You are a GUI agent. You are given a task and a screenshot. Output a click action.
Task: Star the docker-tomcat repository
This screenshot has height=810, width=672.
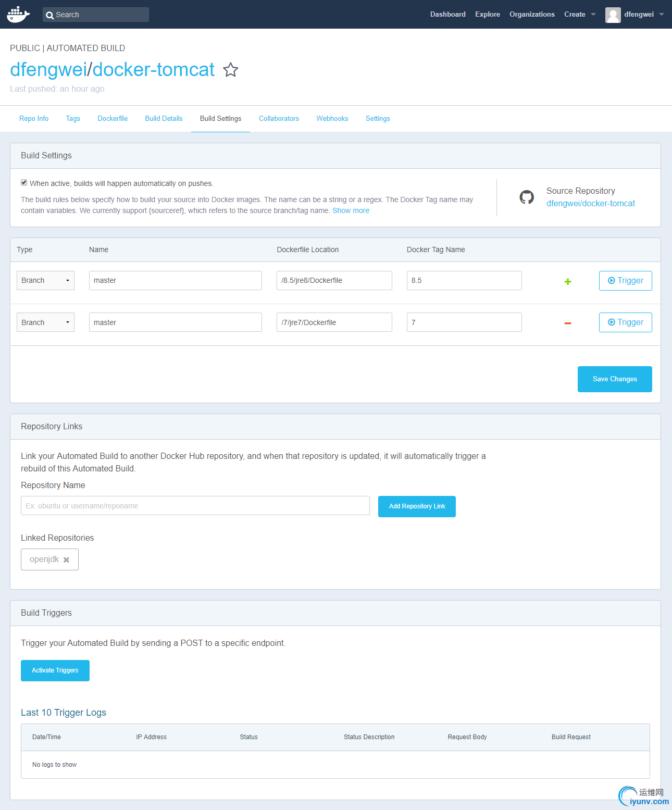[x=231, y=70]
